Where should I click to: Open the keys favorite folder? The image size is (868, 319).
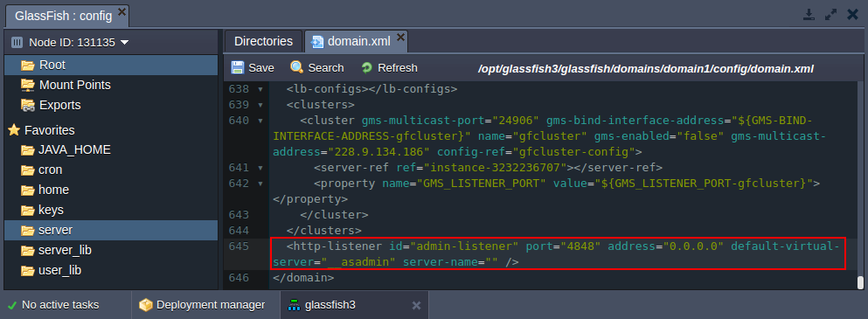[111, 211]
